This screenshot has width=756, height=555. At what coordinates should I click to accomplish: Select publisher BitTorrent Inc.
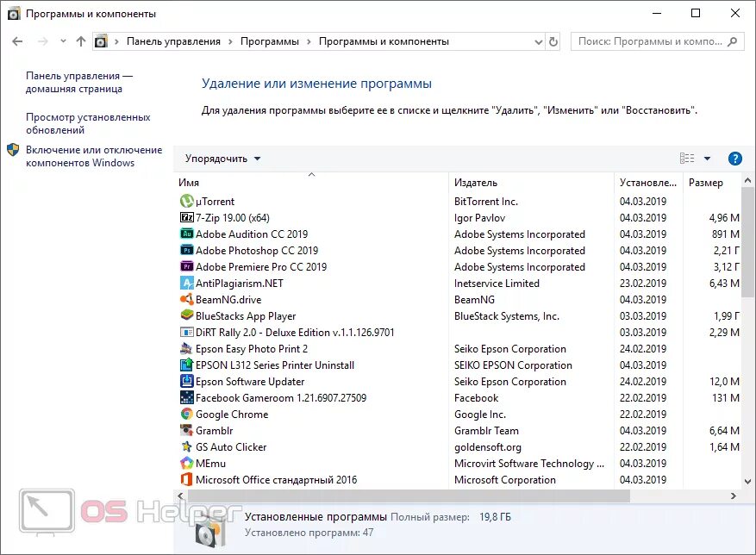pyautogui.click(x=485, y=202)
